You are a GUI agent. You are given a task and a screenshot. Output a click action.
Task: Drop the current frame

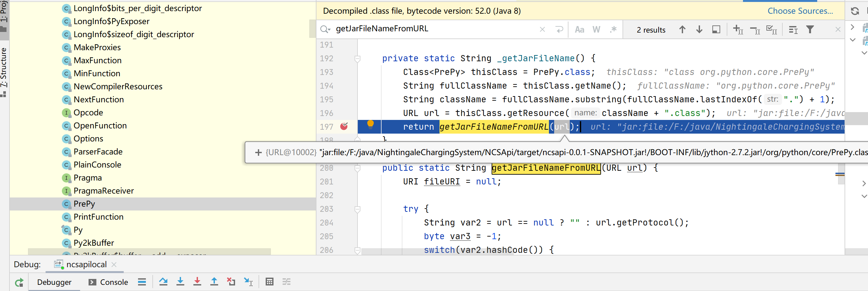click(231, 282)
